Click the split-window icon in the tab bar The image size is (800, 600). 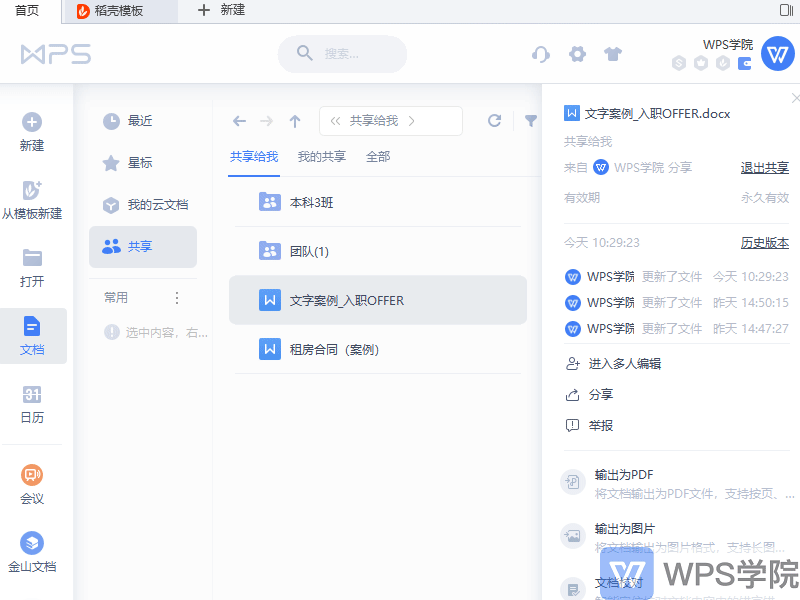pyautogui.click(x=786, y=10)
